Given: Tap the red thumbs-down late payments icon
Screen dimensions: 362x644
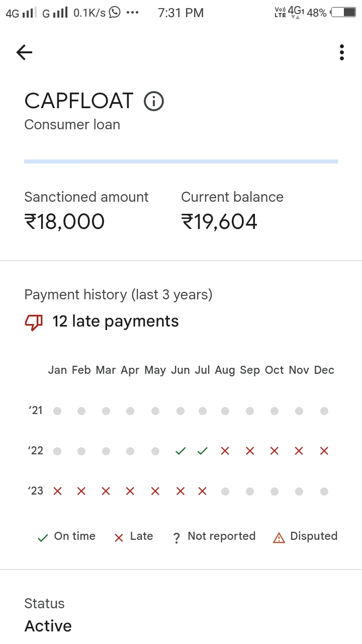Looking at the screenshot, I should [x=34, y=322].
